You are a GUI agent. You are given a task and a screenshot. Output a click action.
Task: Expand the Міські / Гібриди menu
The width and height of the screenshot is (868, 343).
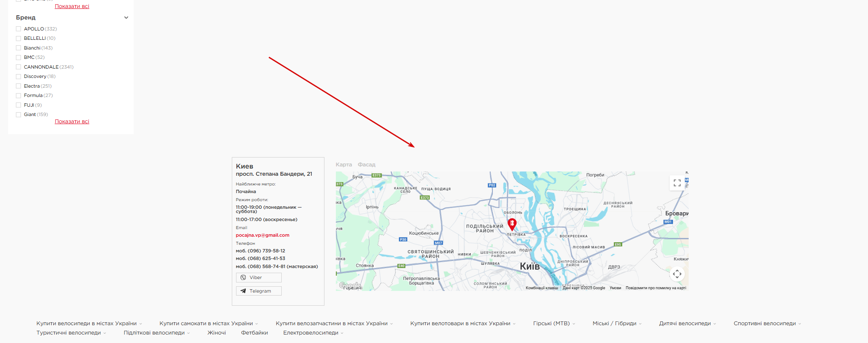click(x=617, y=324)
